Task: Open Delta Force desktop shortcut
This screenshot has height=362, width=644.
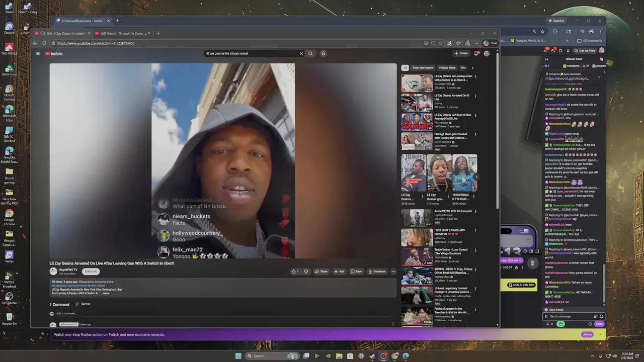Action: [9, 70]
